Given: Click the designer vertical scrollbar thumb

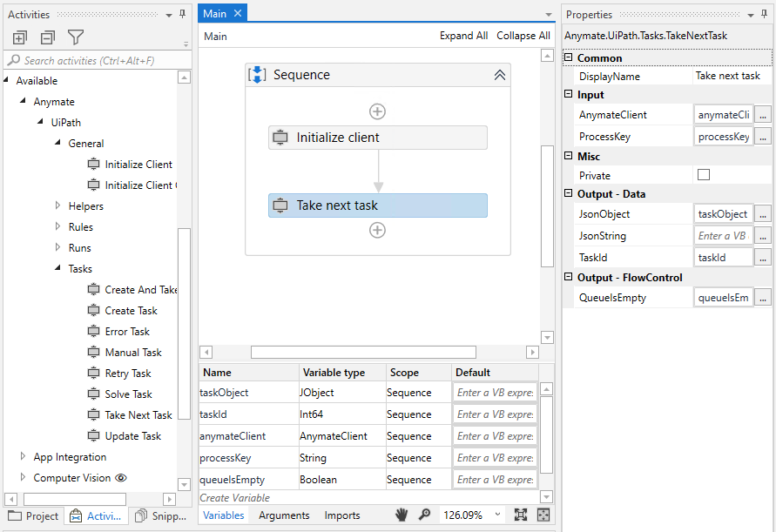Looking at the screenshot, I should pyautogui.click(x=547, y=205).
